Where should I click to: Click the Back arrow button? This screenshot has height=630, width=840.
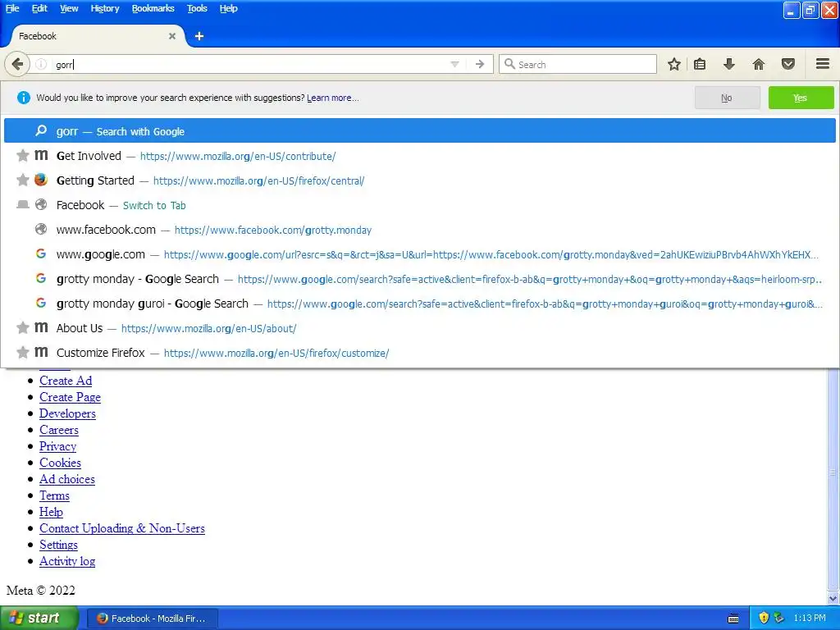[x=17, y=64]
